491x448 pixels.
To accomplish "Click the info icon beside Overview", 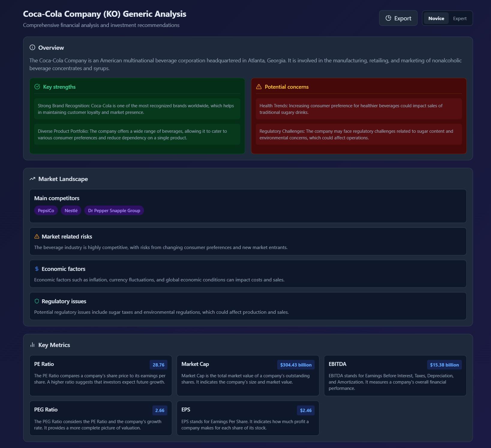I will click(32, 47).
